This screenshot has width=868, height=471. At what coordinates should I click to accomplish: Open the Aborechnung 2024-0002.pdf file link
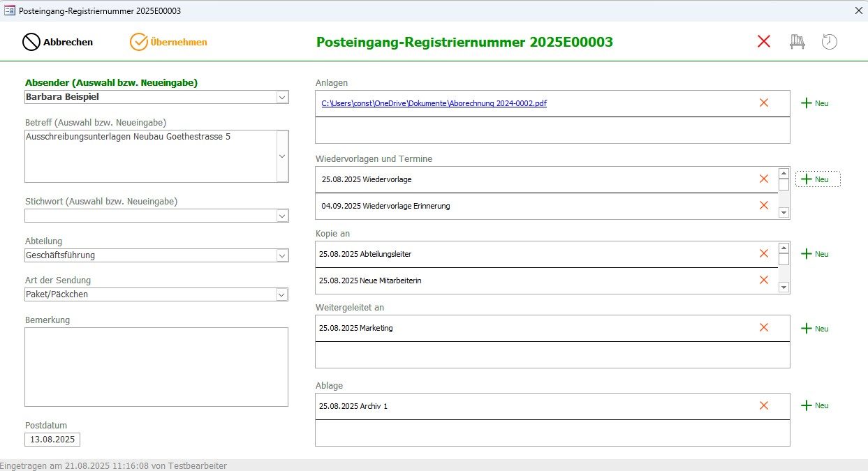434,103
